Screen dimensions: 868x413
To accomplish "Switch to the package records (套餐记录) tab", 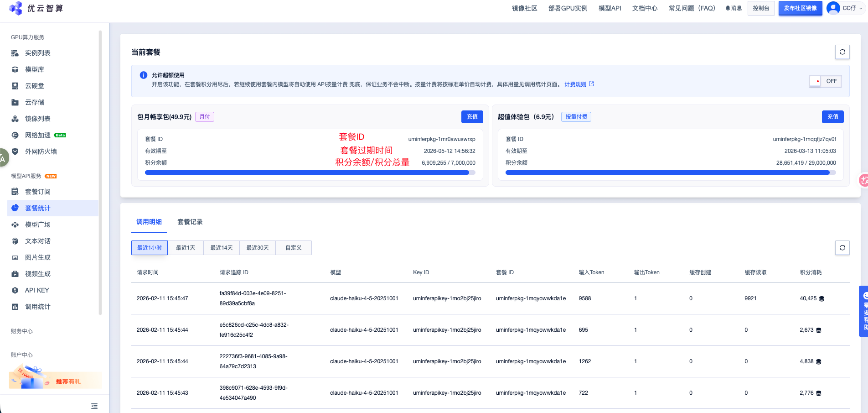I will point(190,222).
